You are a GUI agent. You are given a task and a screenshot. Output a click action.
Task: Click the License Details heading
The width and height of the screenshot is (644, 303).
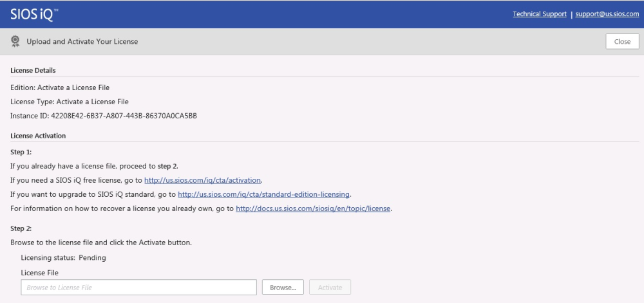[33, 71]
